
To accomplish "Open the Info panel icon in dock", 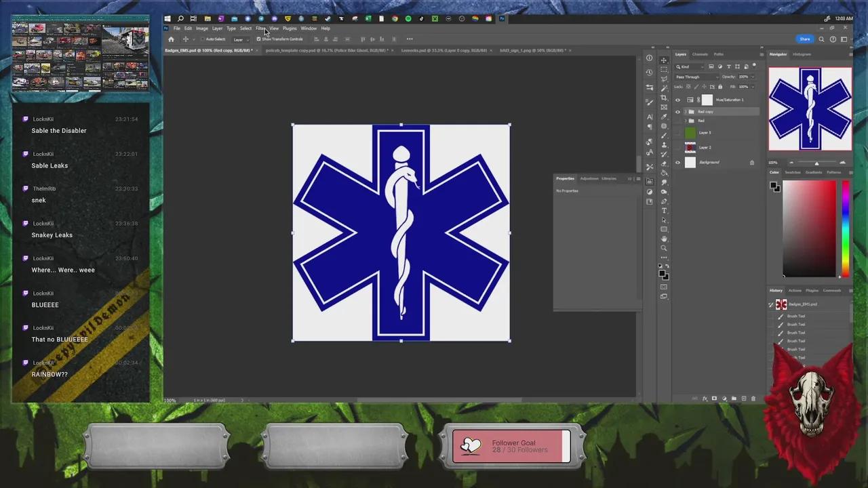I will tap(649, 58).
